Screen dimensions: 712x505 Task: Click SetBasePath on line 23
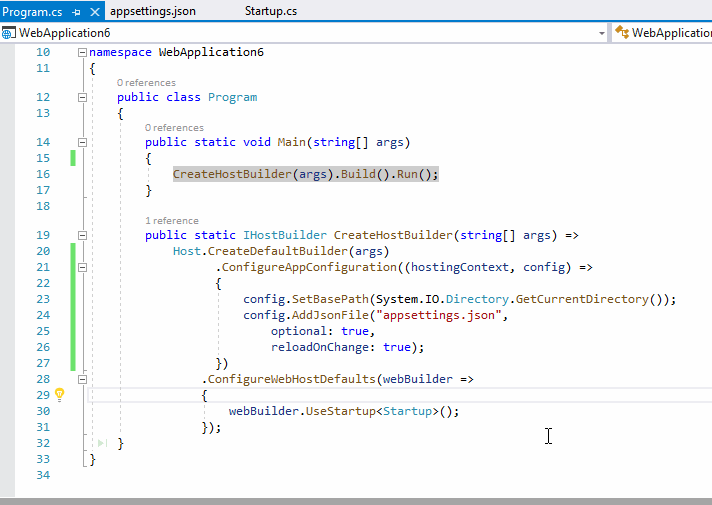pos(330,299)
